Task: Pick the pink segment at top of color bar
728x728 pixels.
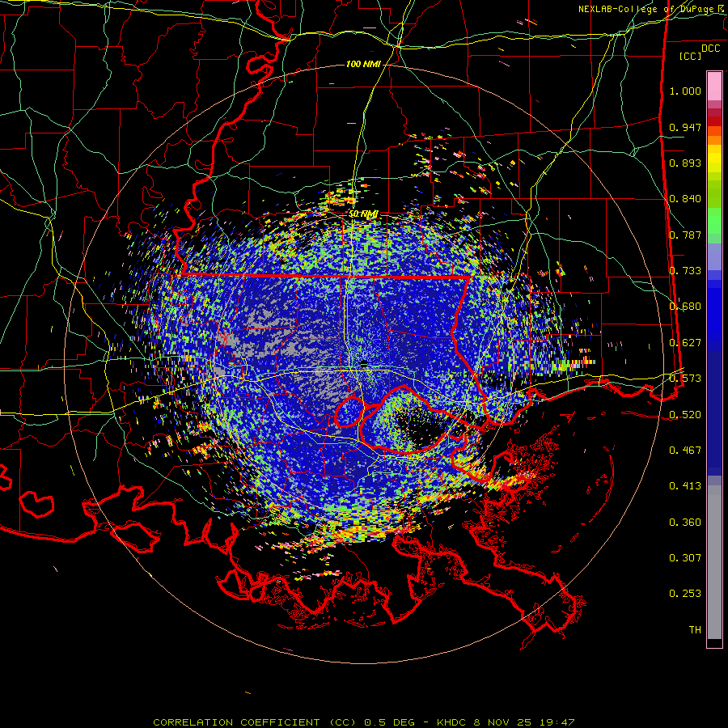Action: (714, 86)
